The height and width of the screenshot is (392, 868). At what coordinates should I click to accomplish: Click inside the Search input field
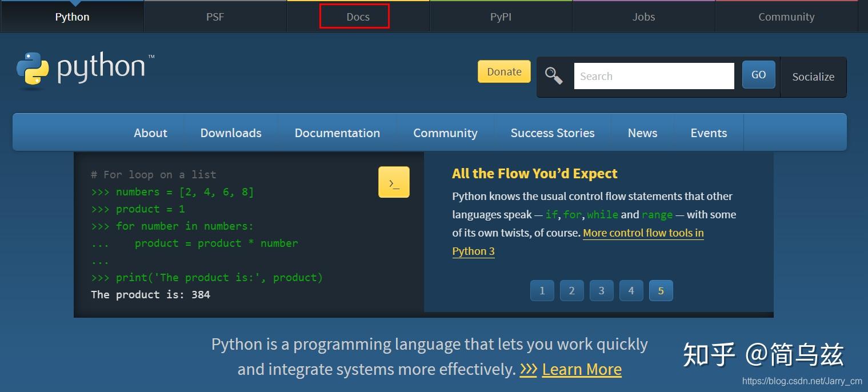coord(654,76)
